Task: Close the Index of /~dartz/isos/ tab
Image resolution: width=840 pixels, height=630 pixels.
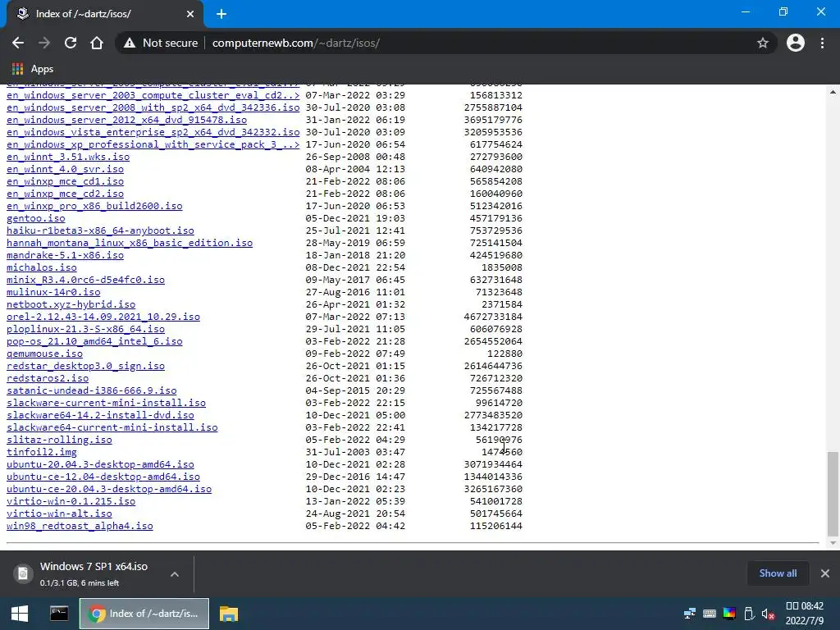Action: pos(190,14)
